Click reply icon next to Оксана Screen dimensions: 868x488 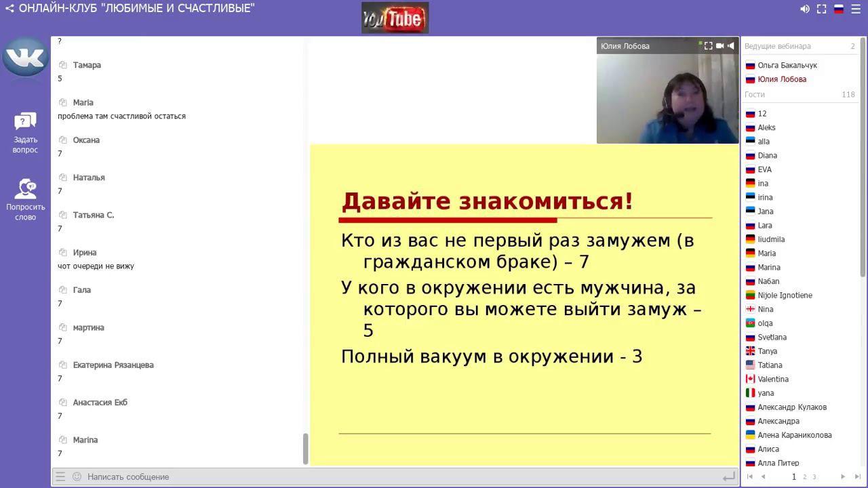tap(63, 140)
